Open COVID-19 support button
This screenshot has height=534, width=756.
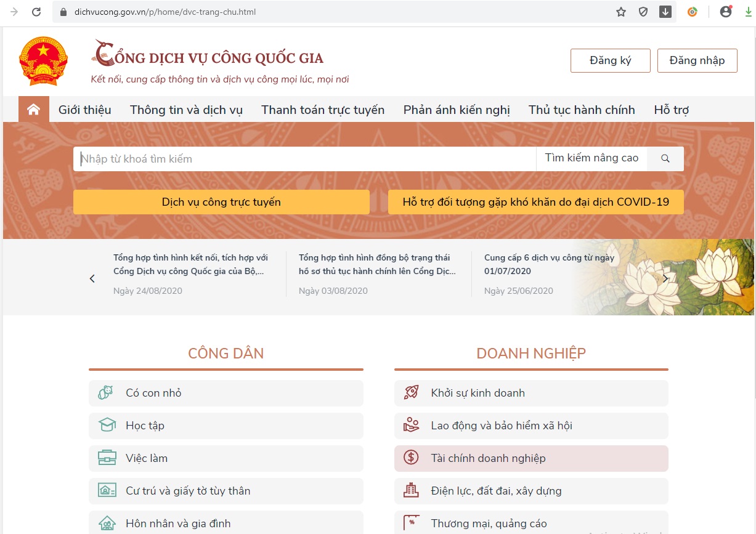[x=536, y=202]
